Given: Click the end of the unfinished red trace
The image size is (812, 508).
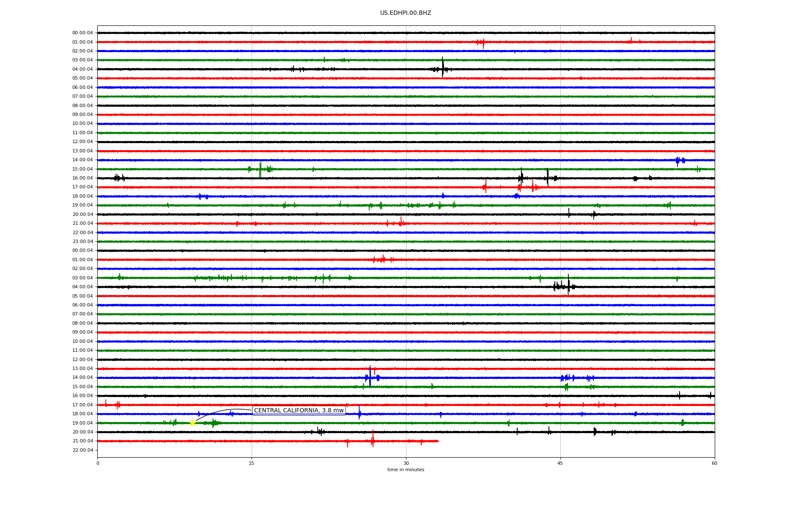Looking at the screenshot, I should point(438,441).
